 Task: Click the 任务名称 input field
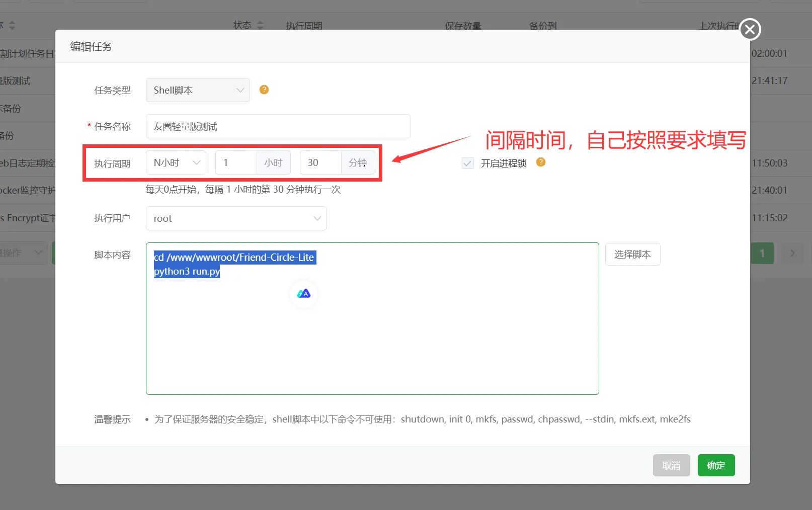coord(278,126)
